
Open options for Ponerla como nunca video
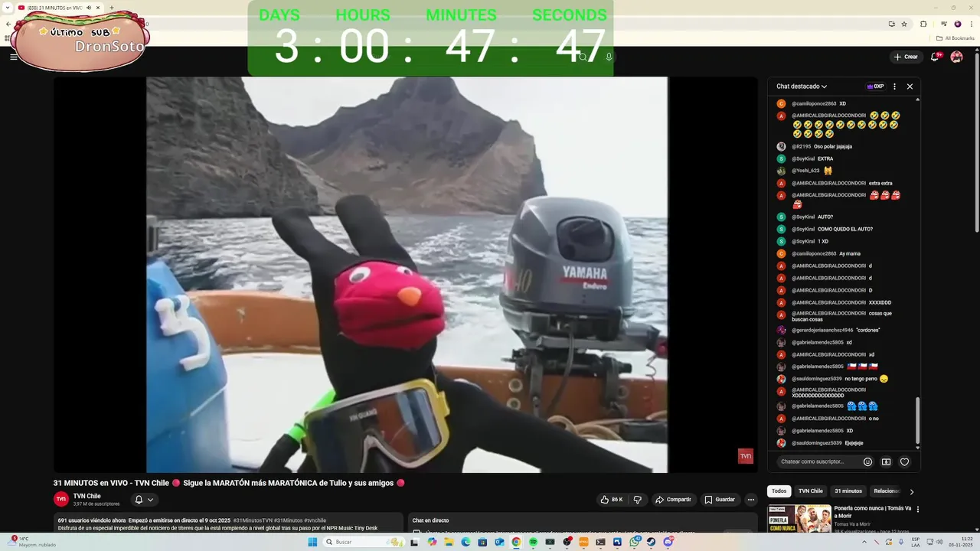point(918,509)
